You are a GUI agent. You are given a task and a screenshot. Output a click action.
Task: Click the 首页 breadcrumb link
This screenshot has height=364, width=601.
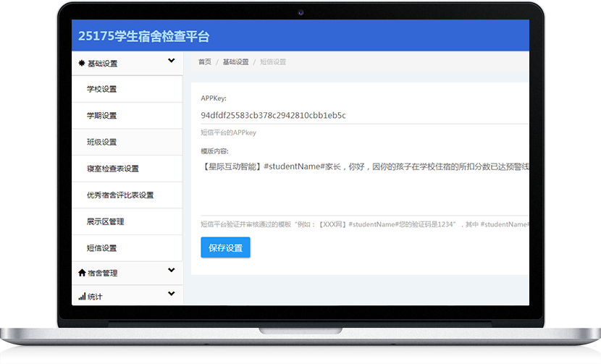(x=205, y=62)
